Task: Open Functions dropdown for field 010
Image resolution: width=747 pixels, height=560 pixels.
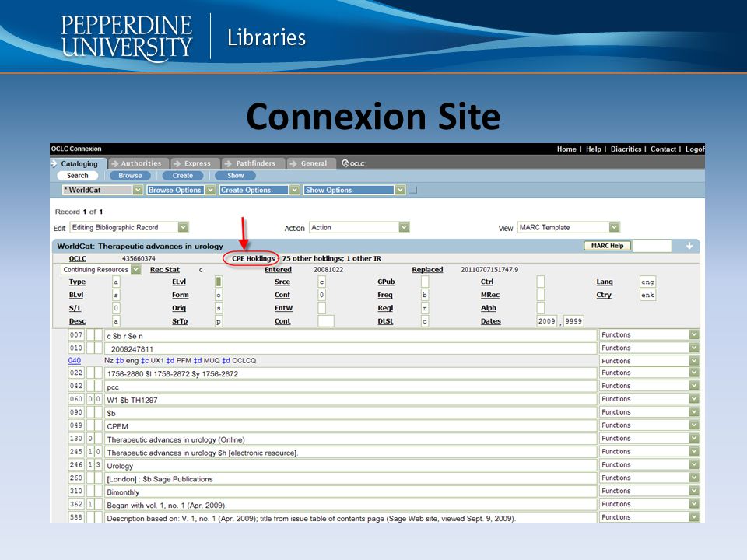Action: coord(649,348)
